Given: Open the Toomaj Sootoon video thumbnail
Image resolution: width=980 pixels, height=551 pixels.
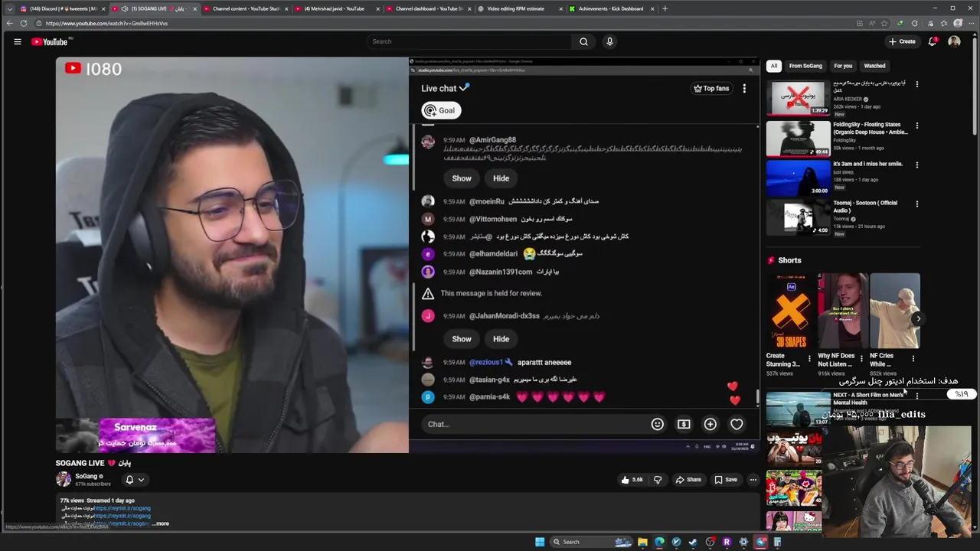Looking at the screenshot, I should click(x=798, y=217).
